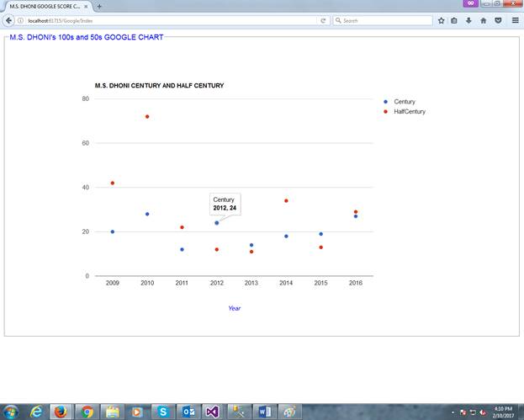Viewport: 524px width, 420px height.
Task: Select the 2016 HalfCentury red point
Action: 356,212
